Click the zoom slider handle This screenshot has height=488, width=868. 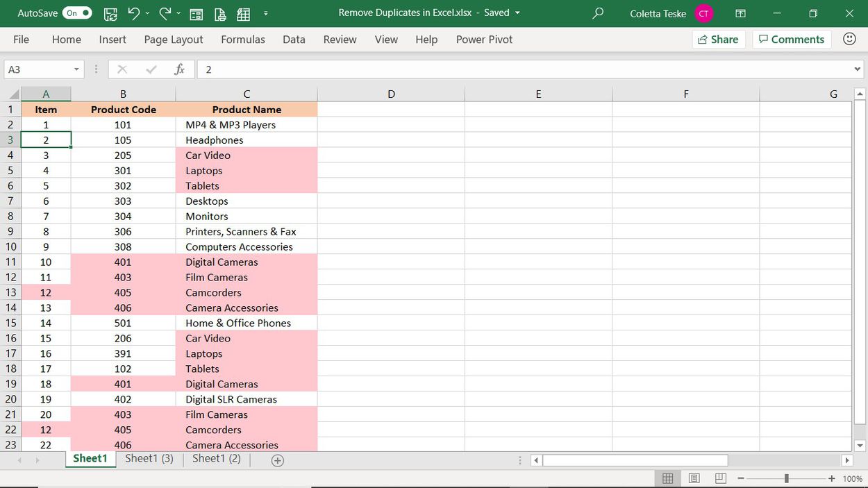point(786,478)
